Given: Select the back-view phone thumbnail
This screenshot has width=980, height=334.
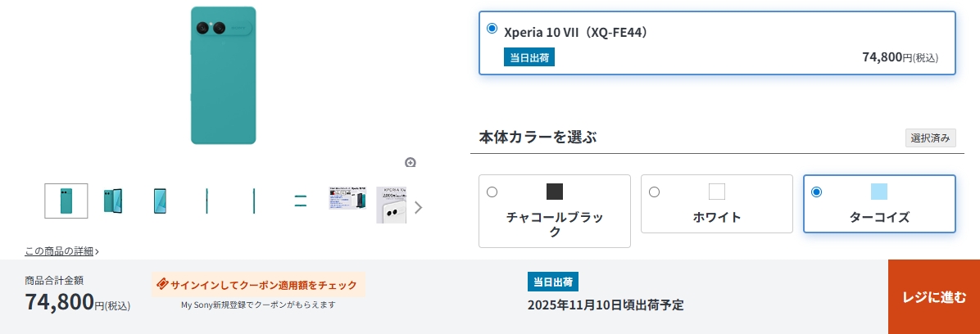Looking at the screenshot, I should 66,201.
